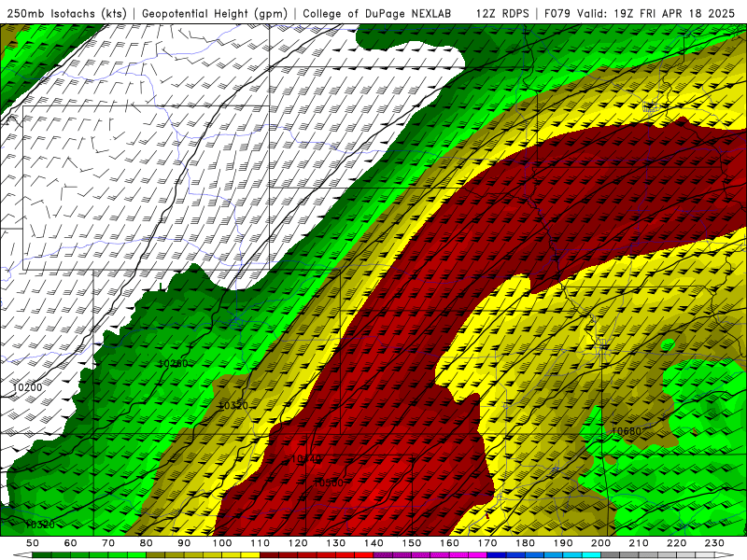
Task: Click the 170 value on the color legend
Action: pos(487,543)
